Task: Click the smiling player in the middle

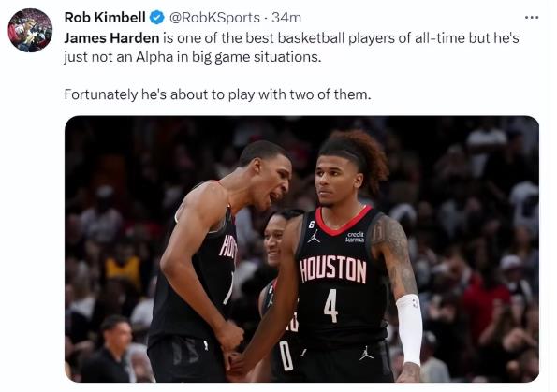Action: (x=274, y=239)
